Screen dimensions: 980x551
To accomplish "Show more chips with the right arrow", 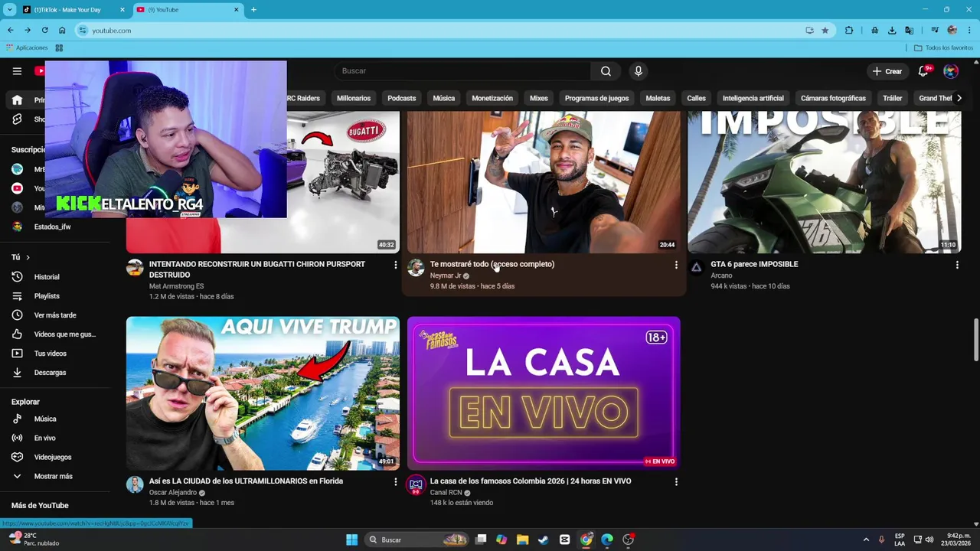I will (x=959, y=98).
